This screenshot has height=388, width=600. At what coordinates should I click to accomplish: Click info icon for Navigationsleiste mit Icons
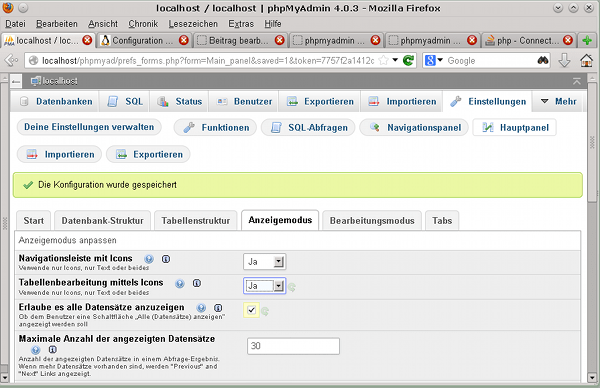pos(166,259)
